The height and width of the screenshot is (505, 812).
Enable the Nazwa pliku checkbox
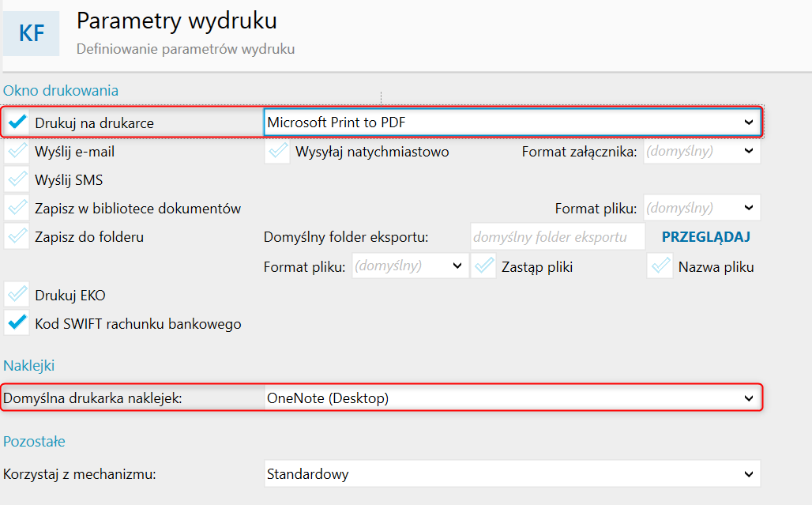[660, 266]
